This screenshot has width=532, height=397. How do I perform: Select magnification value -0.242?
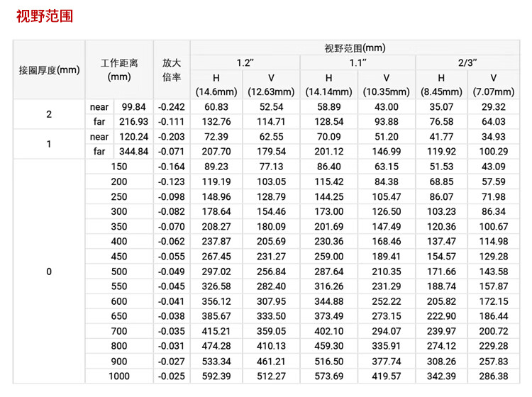(x=171, y=107)
